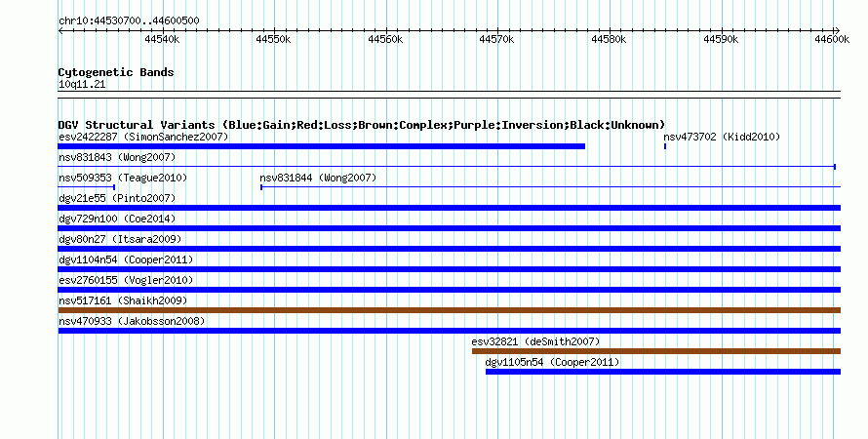This screenshot has height=439, width=868.
Task: Click the nsv831844 thin blue line
Action: pos(551,187)
